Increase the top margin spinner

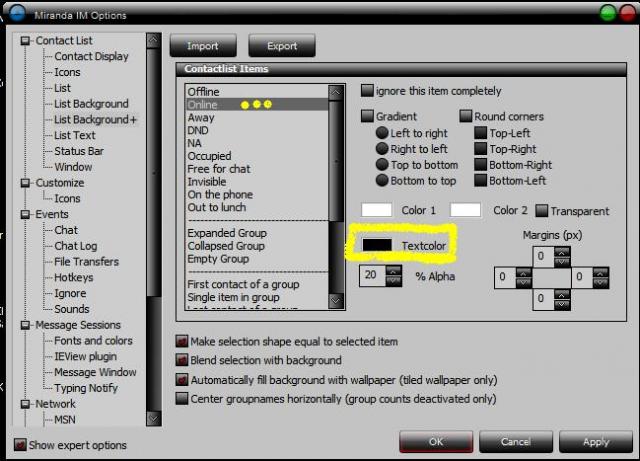tap(562, 251)
